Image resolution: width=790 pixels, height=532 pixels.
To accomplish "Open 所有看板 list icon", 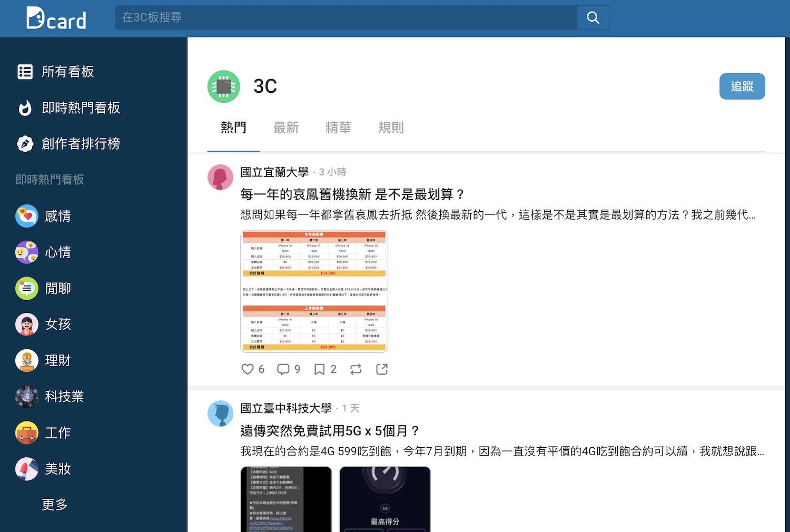I will point(25,72).
